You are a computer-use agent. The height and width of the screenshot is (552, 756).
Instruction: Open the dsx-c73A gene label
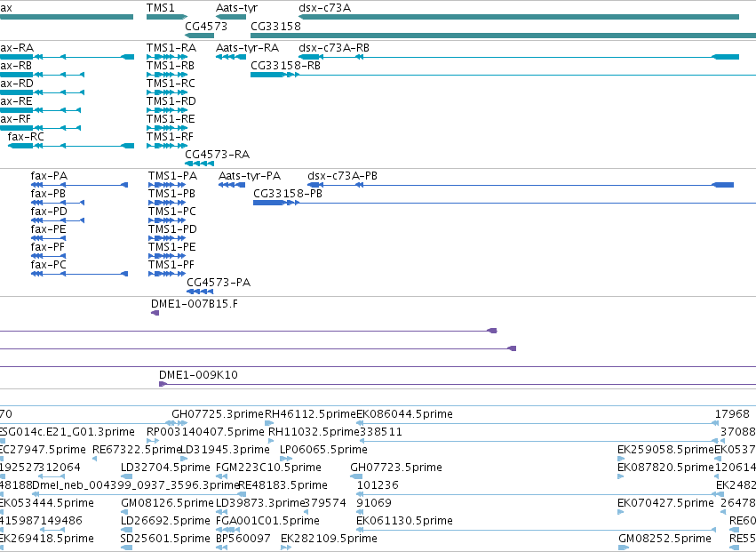coord(325,8)
